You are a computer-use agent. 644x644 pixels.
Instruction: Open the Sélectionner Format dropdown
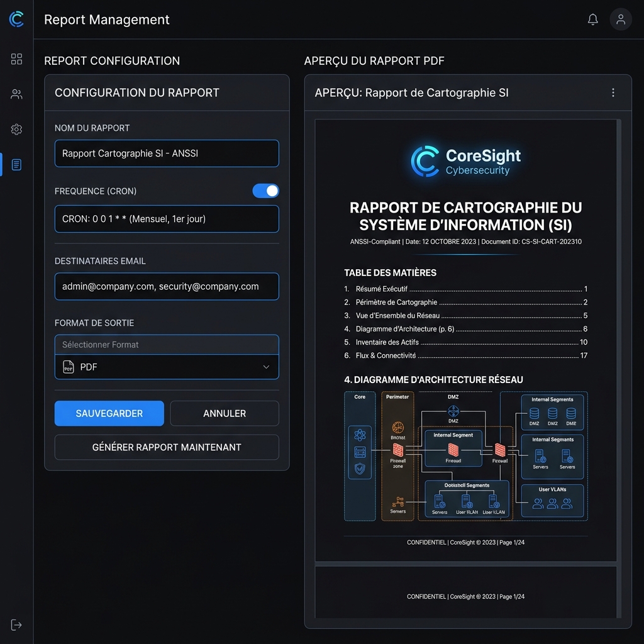pyautogui.click(x=166, y=345)
